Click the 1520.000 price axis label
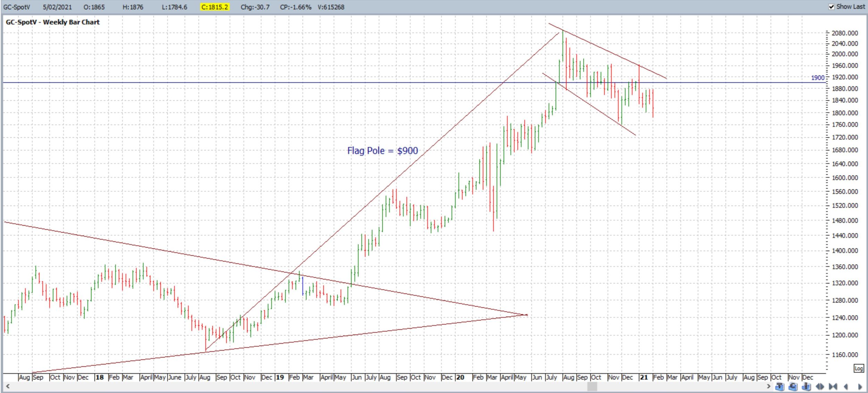Image resolution: width=868 pixels, height=393 pixels. 845,206
